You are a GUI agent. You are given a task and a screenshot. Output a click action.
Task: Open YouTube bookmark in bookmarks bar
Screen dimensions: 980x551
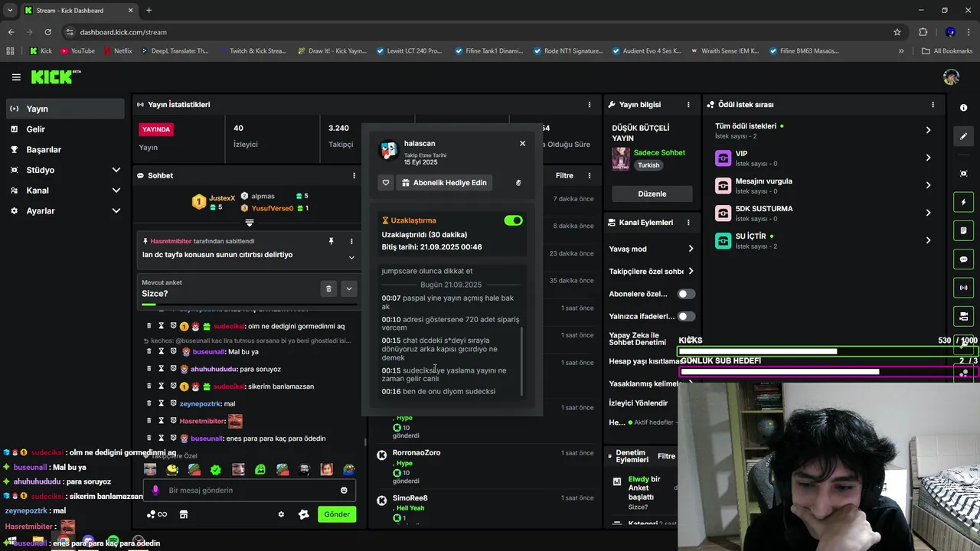point(77,51)
